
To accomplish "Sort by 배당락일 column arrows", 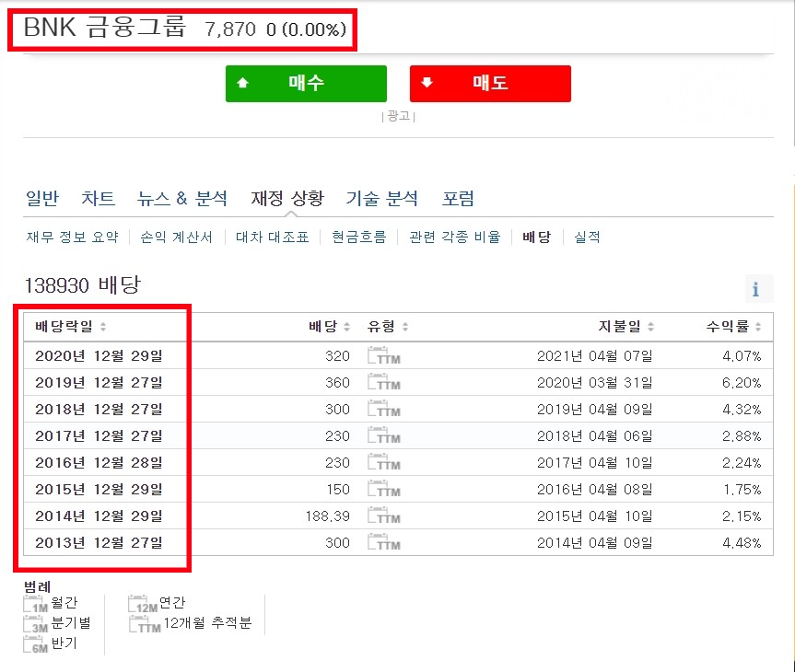I will click(x=103, y=327).
